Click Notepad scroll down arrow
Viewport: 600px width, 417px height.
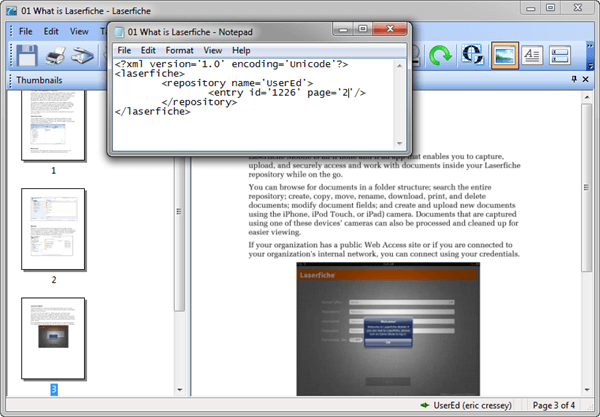[399, 143]
